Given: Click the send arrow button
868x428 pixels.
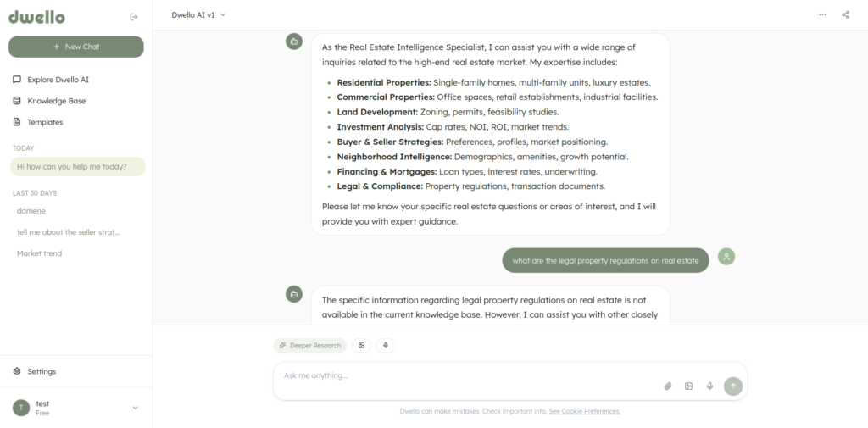Looking at the screenshot, I should pos(733,386).
